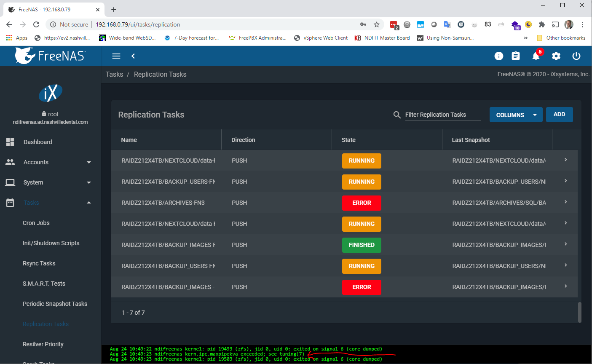Click the browser back arrow
Viewport: 592px width, 364px height.
tap(9, 24)
